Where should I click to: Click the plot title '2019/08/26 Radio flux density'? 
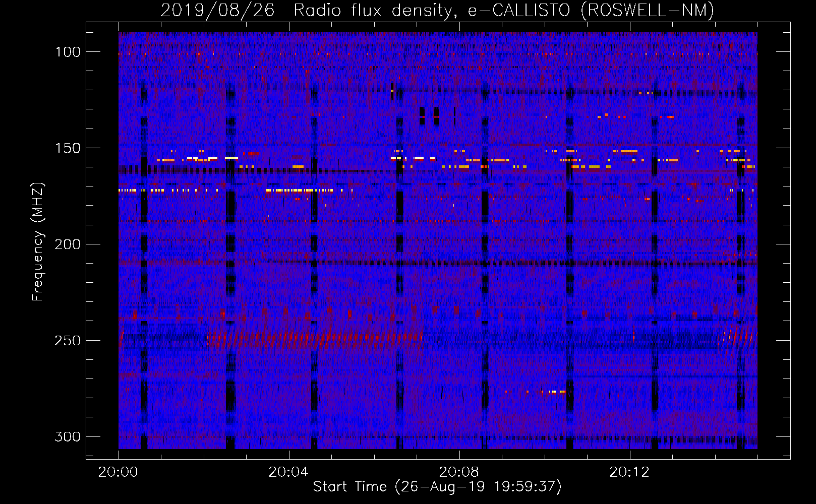tap(437, 10)
